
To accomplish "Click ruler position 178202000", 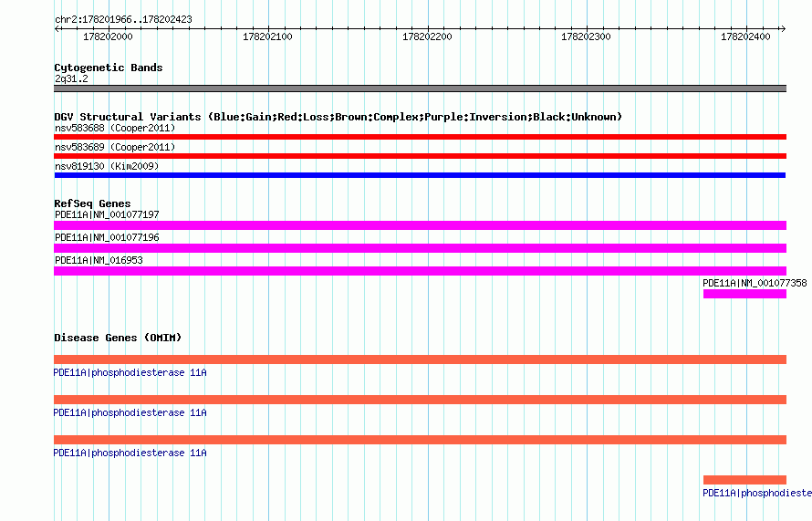I will pyautogui.click(x=108, y=36).
